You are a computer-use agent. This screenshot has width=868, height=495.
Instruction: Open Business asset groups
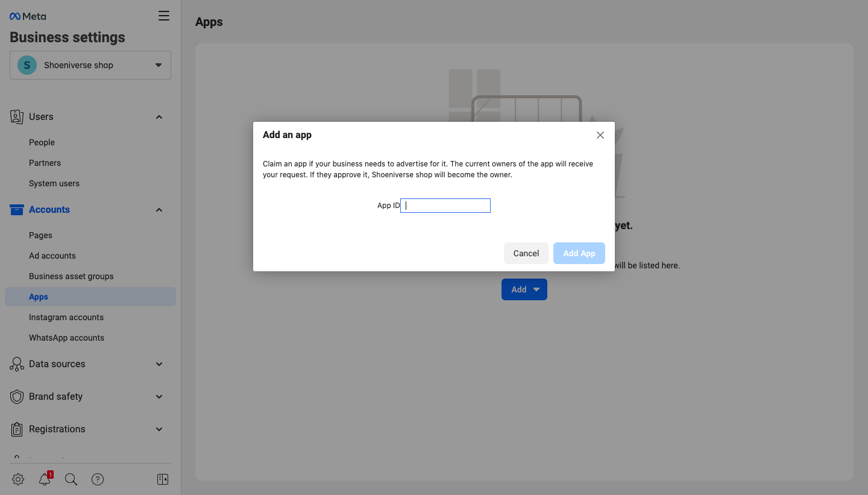tap(71, 276)
